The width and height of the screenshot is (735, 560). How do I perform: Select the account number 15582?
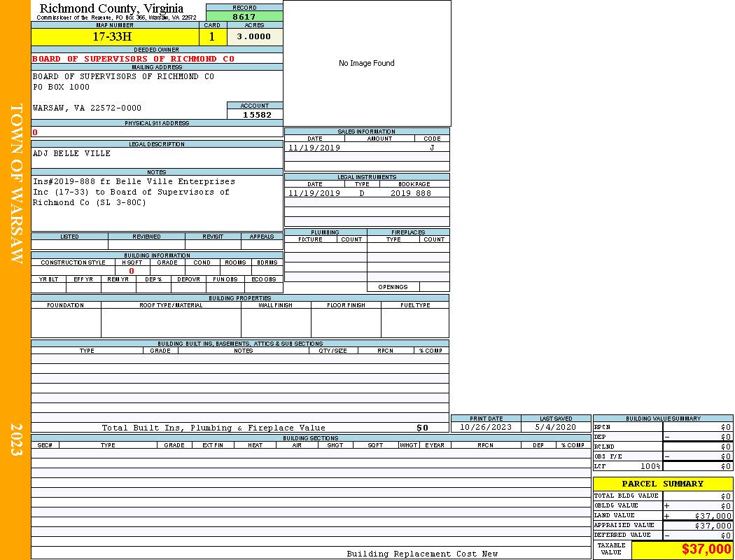tap(257, 115)
